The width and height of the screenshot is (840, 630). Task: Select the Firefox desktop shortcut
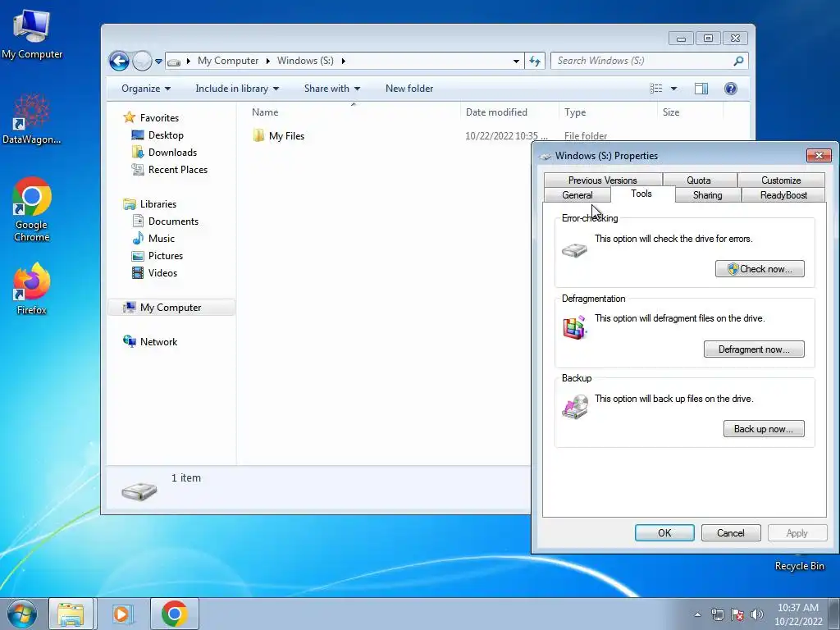(32, 288)
